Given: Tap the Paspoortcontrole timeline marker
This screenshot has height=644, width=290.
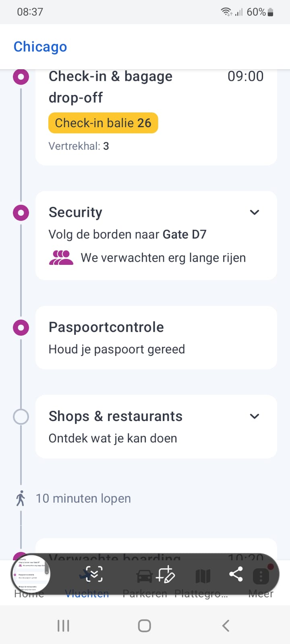Looking at the screenshot, I should coord(21,328).
